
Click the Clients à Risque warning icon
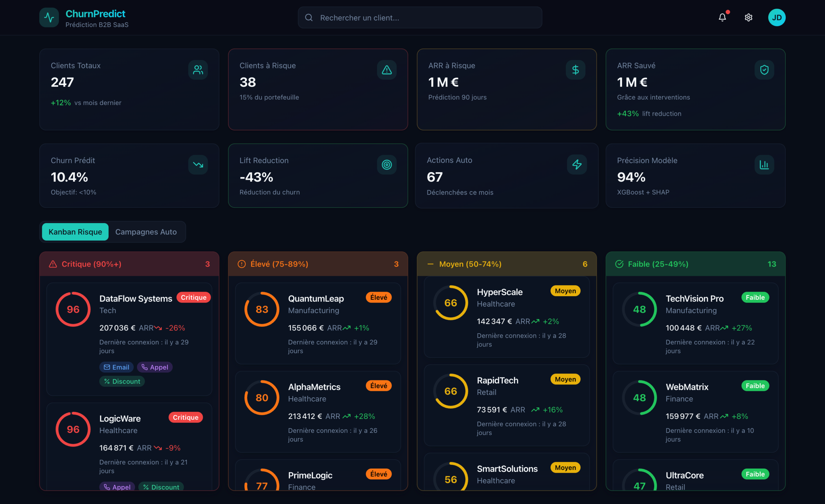click(x=386, y=70)
